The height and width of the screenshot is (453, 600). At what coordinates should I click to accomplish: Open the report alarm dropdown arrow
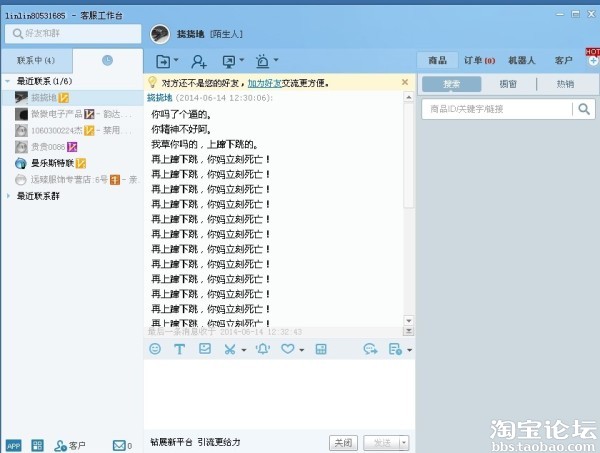click(x=276, y=60)
